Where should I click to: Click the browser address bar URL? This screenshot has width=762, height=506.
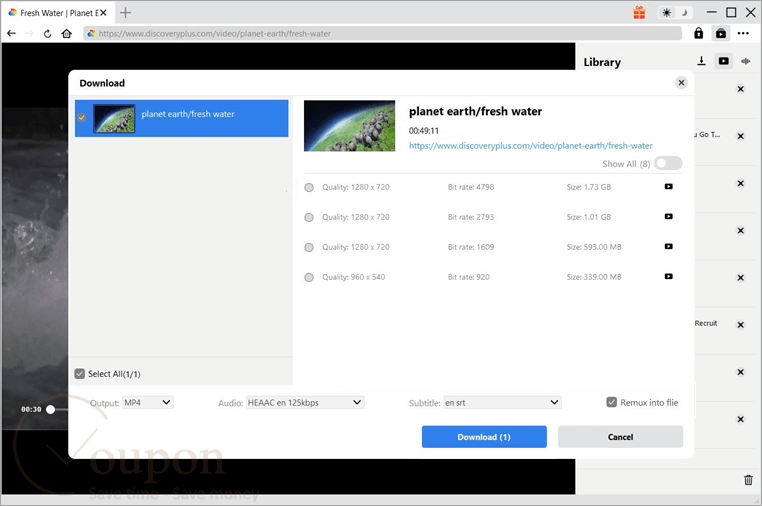click(x=382, y=34)
